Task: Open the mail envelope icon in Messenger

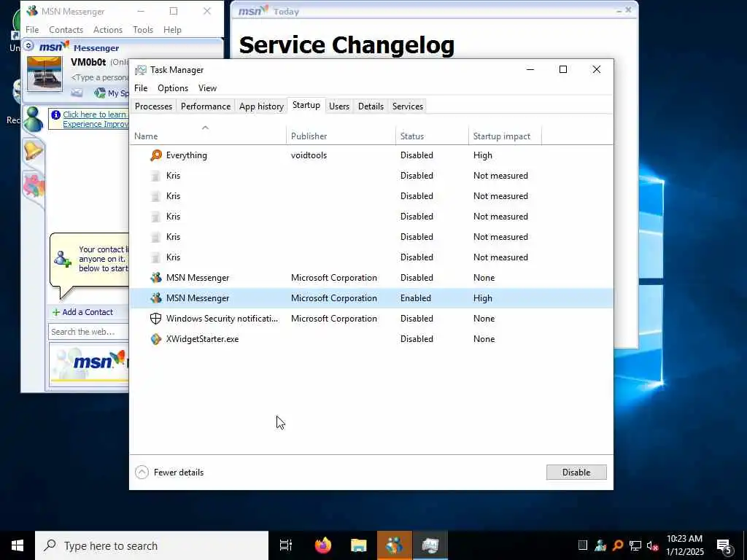Action: click(x=77, y=93)
